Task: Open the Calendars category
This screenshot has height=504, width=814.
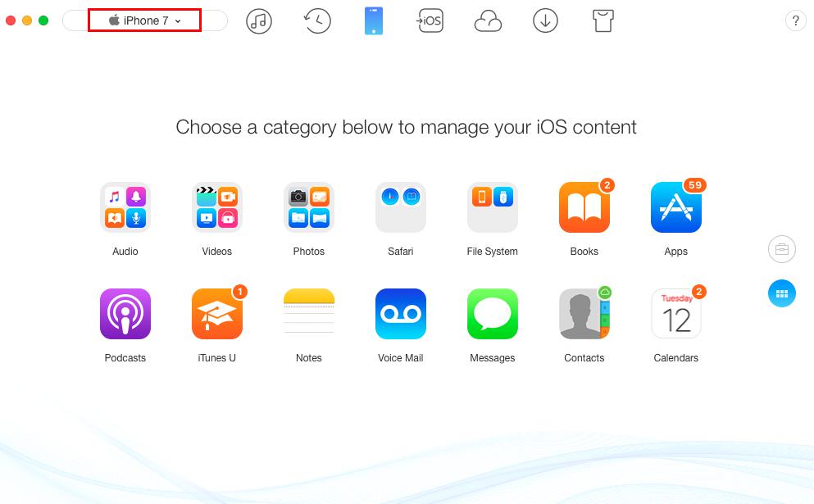Action: tap(676, 314)
